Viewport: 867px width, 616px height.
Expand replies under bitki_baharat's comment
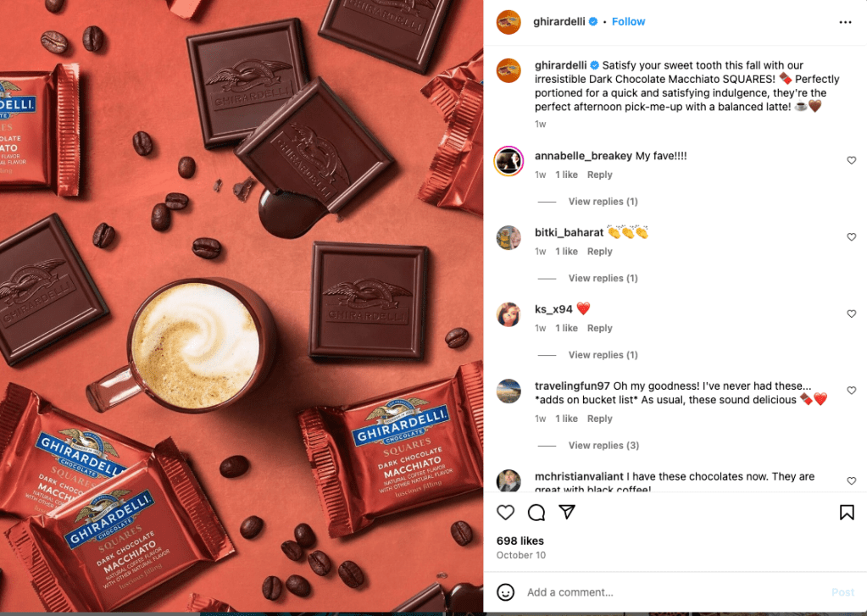[x=603, y=278]
